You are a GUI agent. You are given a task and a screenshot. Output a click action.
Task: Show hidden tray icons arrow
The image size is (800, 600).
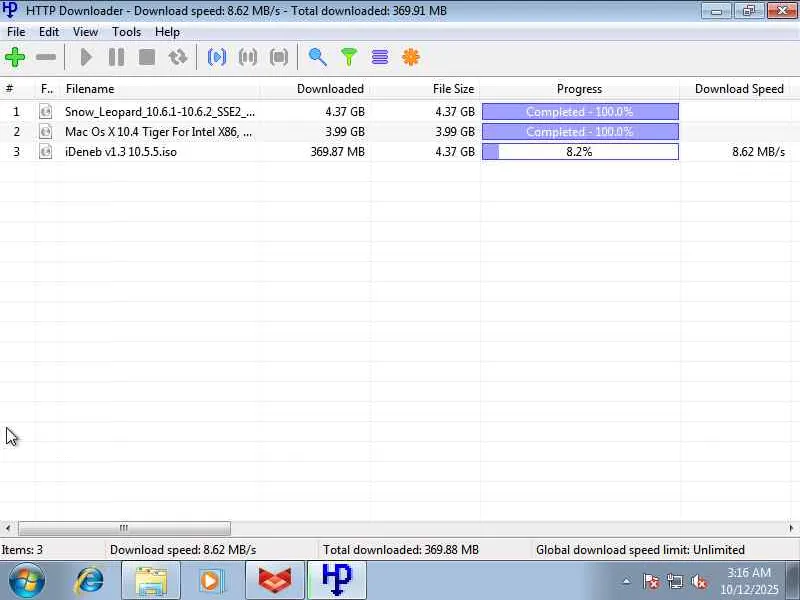click(x=627, y=581)
